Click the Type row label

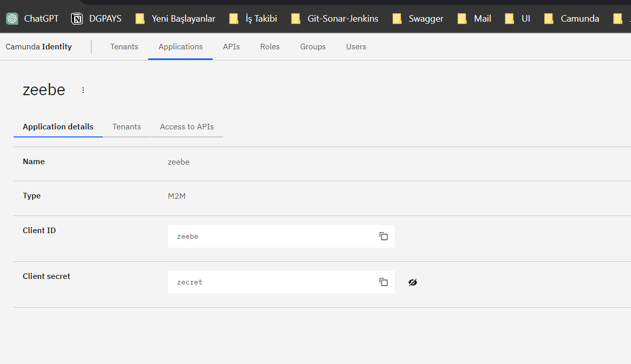(32, 196)
